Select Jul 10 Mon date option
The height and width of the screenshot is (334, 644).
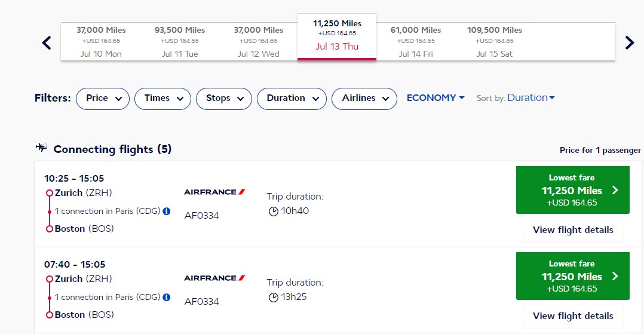point(101,42)
